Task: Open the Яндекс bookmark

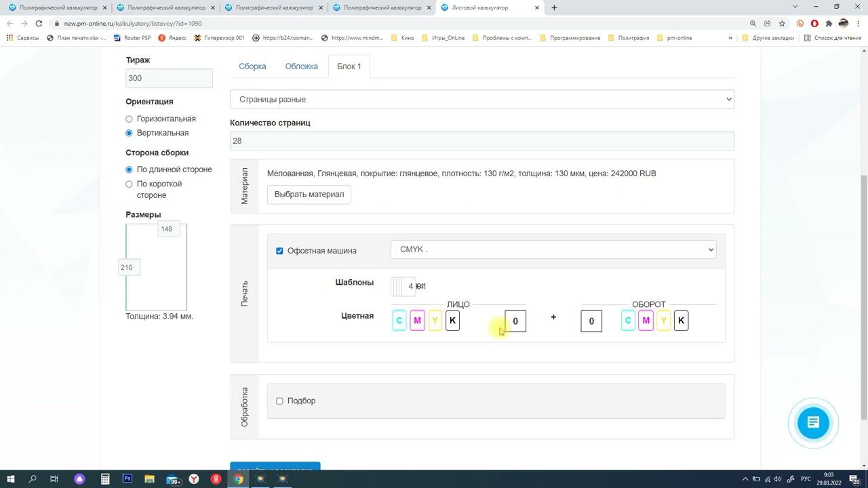Action: (172, 38)
